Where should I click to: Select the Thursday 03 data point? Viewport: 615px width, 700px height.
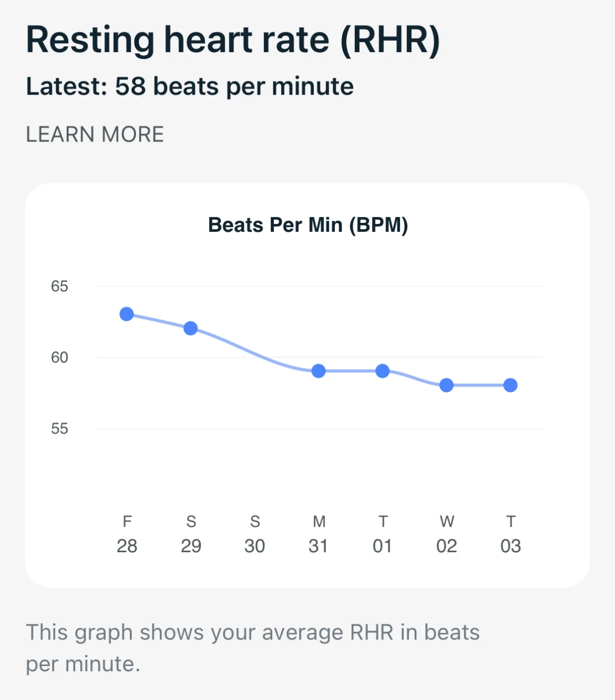(511, 385)
